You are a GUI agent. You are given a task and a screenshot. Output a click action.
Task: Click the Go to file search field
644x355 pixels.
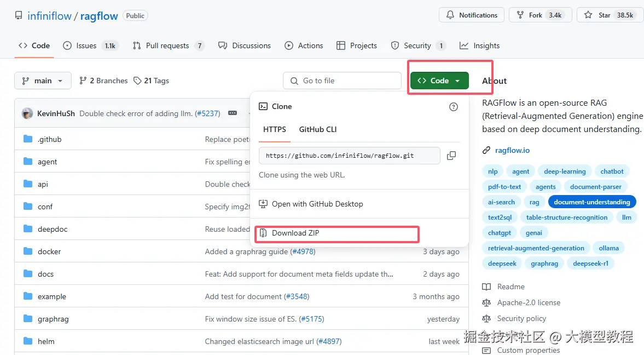(x=342, y=81)
